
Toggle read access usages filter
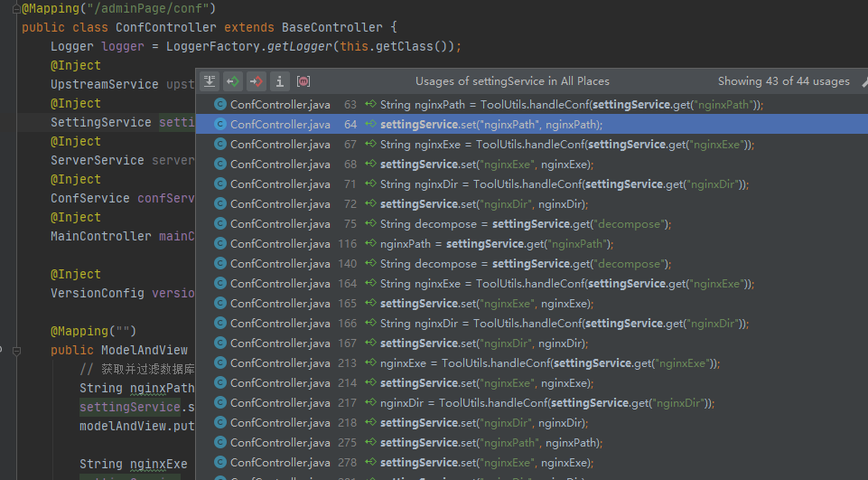click(233, 81)
